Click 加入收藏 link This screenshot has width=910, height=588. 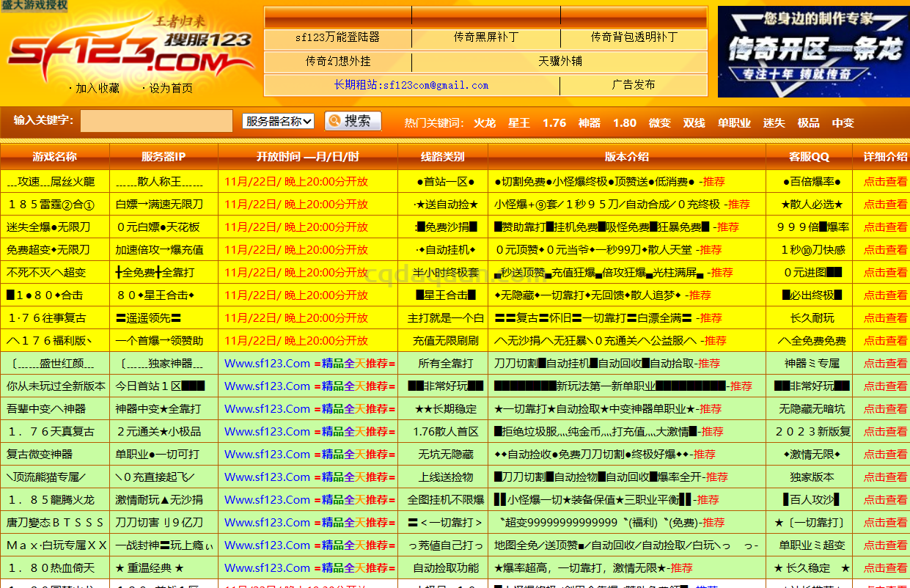97,88
